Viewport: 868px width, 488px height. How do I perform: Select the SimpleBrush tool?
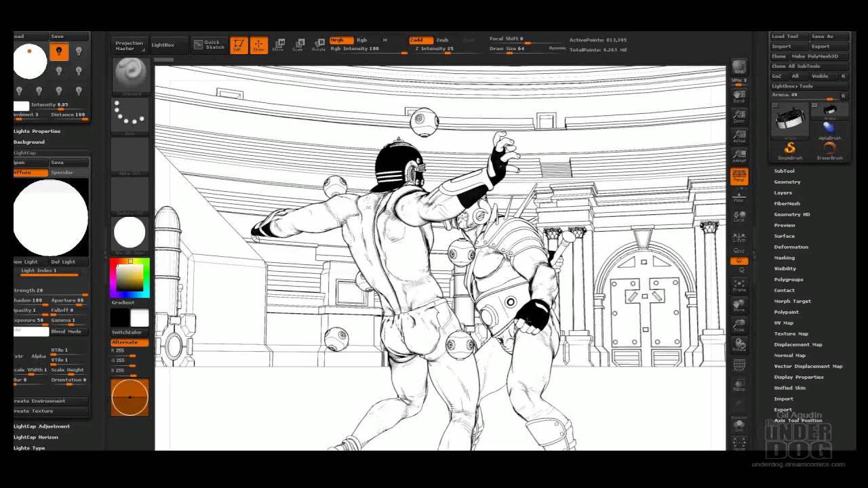(x=790, y=150)
